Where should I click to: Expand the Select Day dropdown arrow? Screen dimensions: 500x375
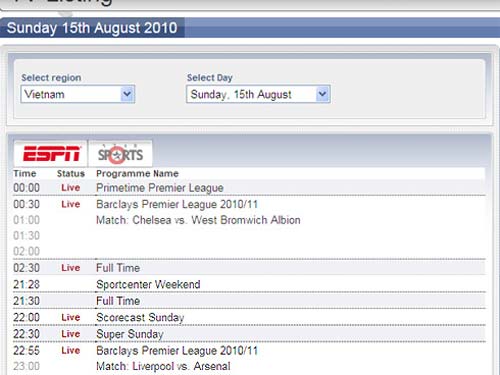pyautogui.click(x=322, y=94)
